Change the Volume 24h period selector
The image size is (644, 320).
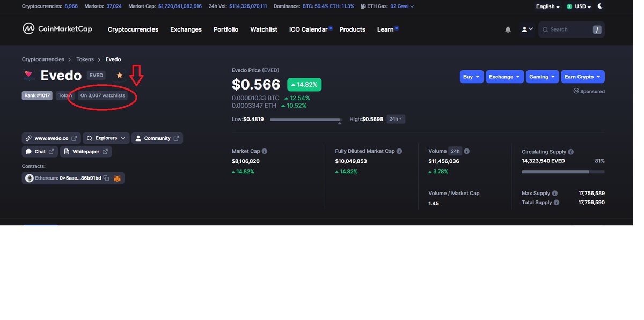(x=455, y=151)
